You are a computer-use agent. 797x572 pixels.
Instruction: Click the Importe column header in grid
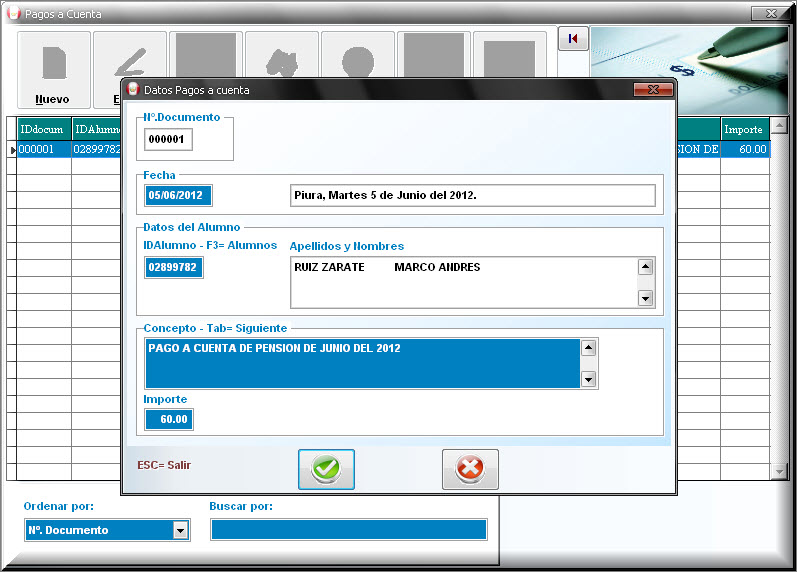[x=744, y=129]
